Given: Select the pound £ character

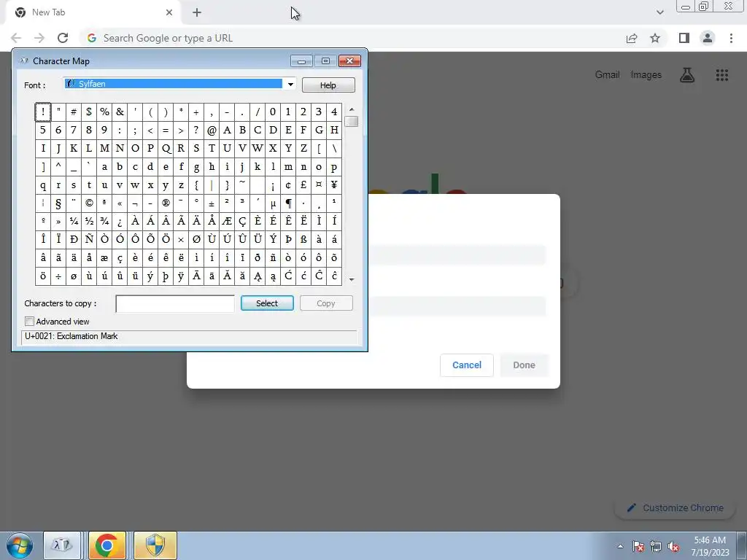Looking at the screenshot, I should click(x=303, y=184).
